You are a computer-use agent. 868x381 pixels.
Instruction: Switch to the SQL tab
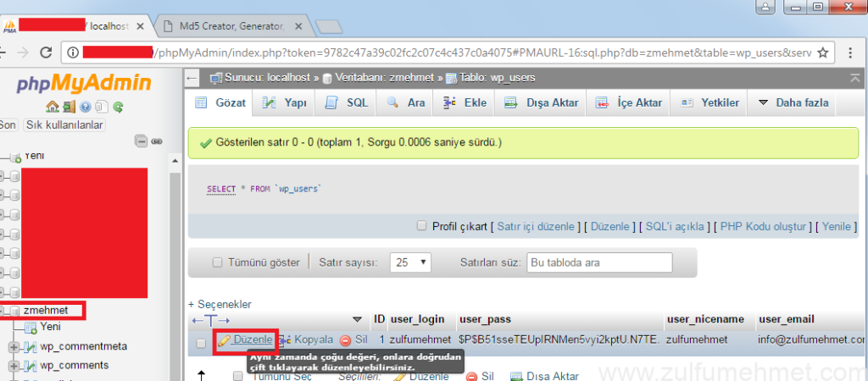[x=348, y=102]
